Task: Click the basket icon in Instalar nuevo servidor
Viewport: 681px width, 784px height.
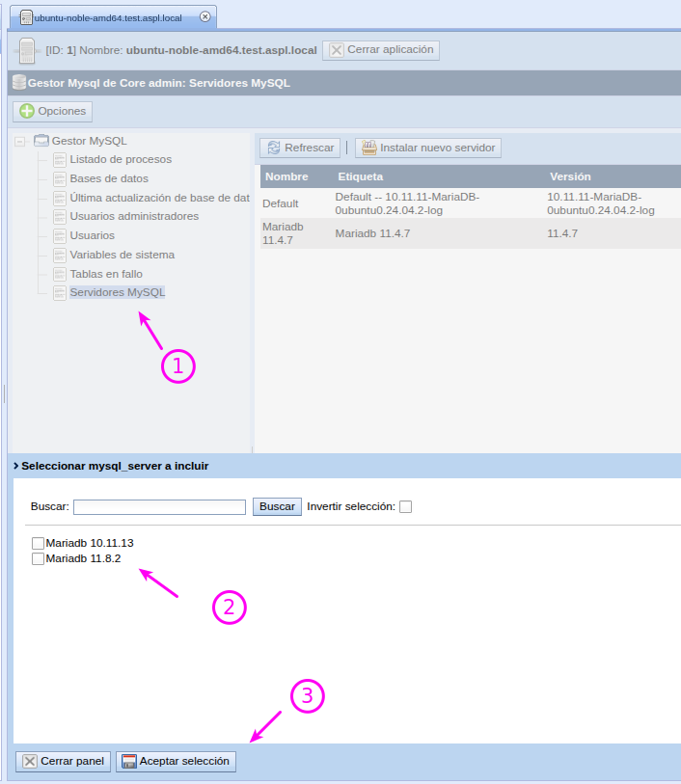Action: tap(369, 148)
